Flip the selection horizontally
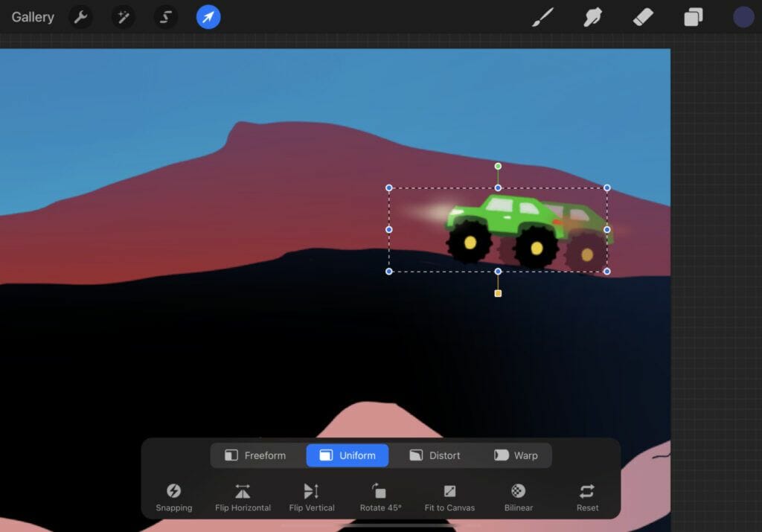The width and height of the screenshot is (762, 532). click(x=243, y=498)
